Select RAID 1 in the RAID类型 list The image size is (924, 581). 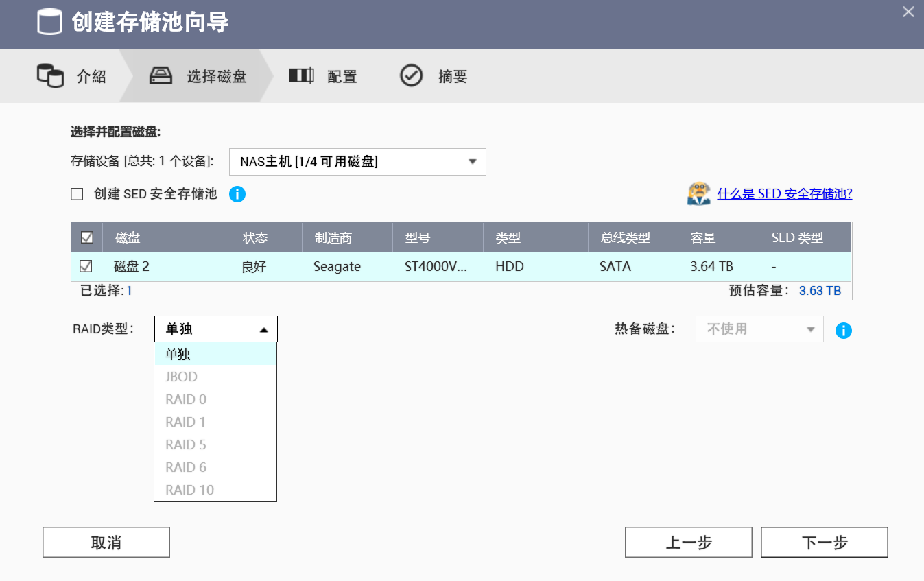coord(185,421)
